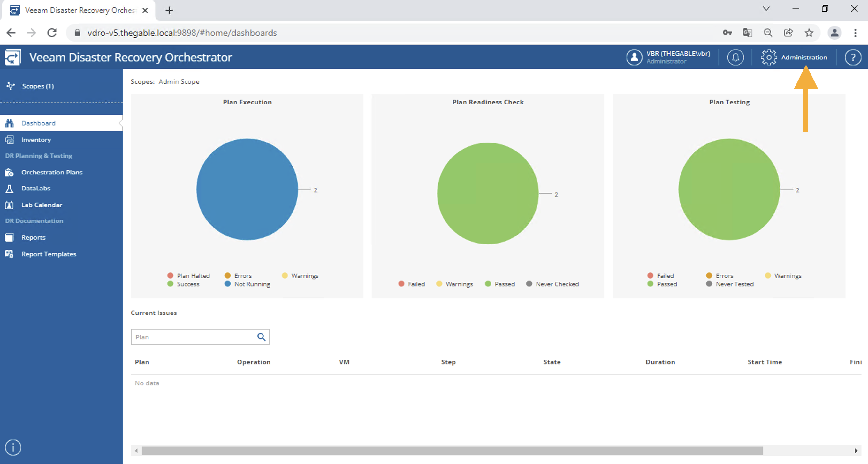The width and height of the screenshot is (868, 464).
Task: Click the Lab Calendar icon
Action: [10, 205]
